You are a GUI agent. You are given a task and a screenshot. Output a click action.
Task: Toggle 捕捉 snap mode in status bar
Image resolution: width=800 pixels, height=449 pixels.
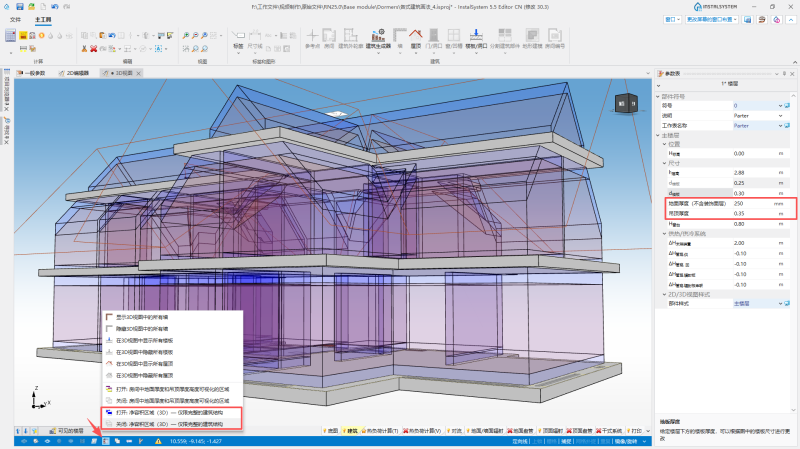tap(566, 441)
